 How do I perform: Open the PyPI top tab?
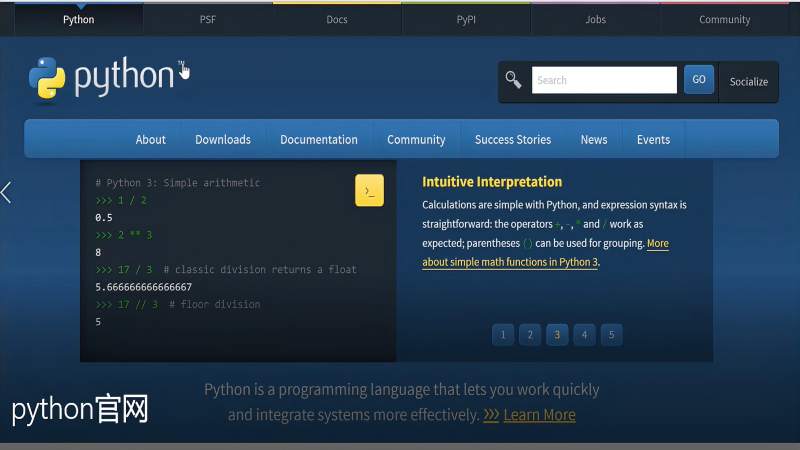[466, 19]
